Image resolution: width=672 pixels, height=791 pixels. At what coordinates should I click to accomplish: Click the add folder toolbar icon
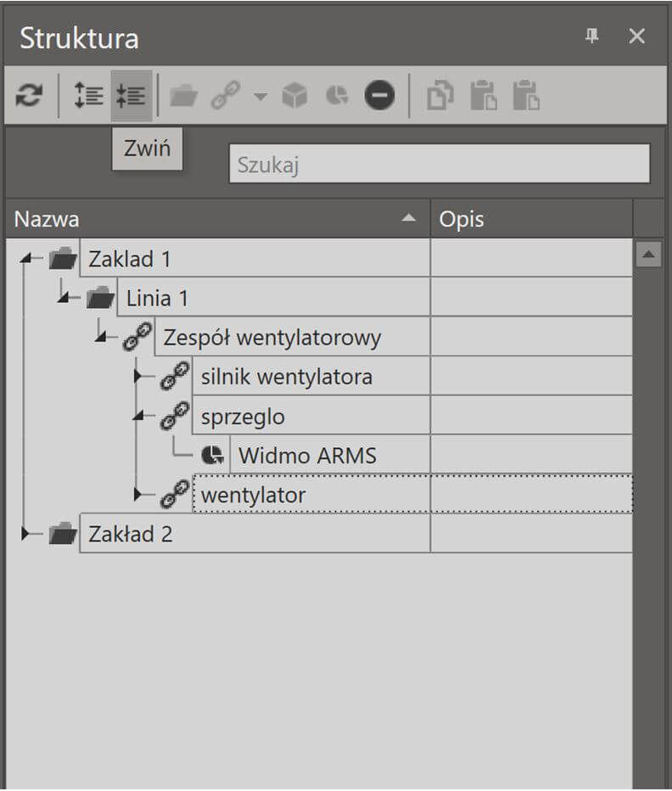[183, 95]
